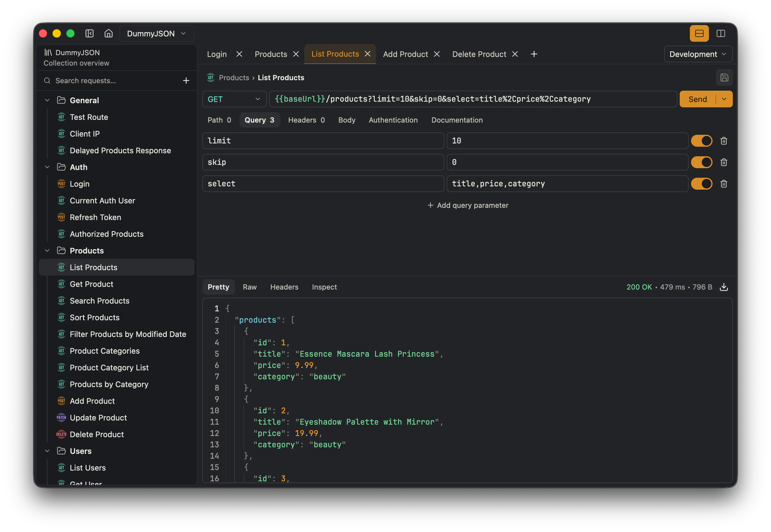The image size is (771, 532).
Task: Disable the limit parameter toggle
Action: [x=701, y=141]
